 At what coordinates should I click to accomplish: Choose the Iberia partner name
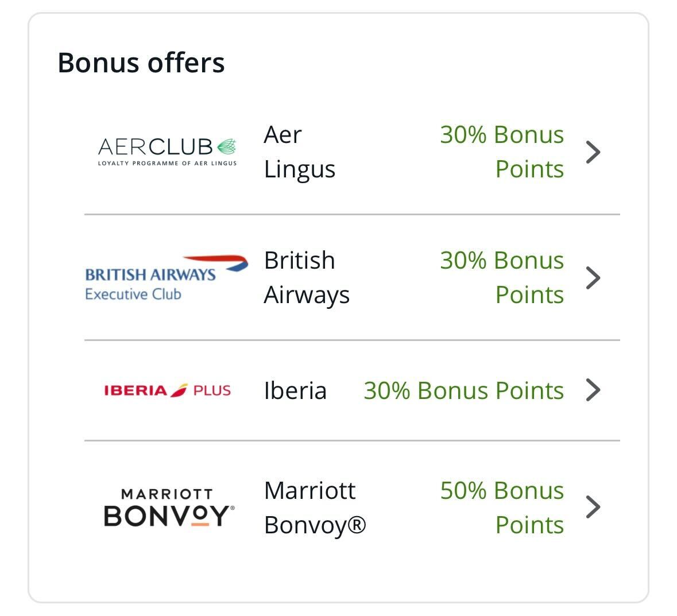(295, 391)
